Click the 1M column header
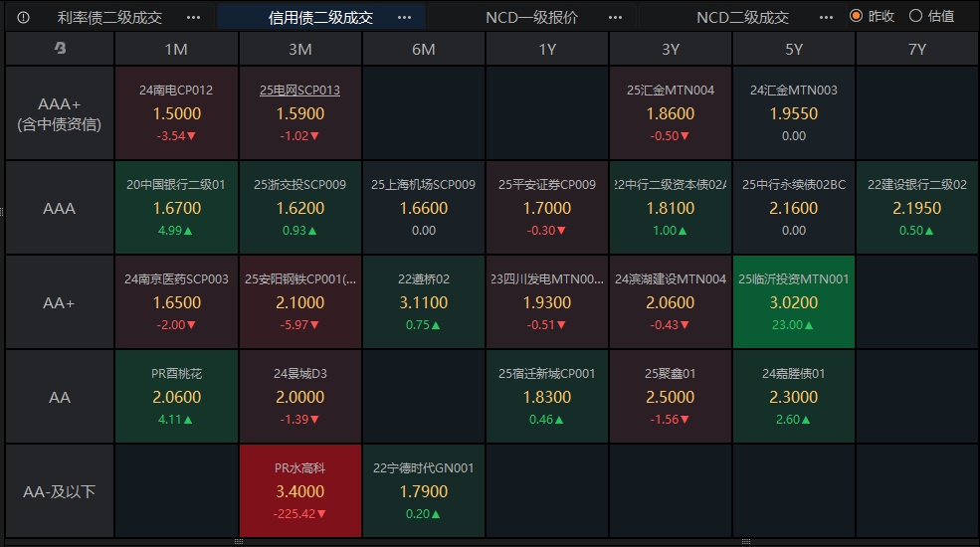 click(176, 49)
